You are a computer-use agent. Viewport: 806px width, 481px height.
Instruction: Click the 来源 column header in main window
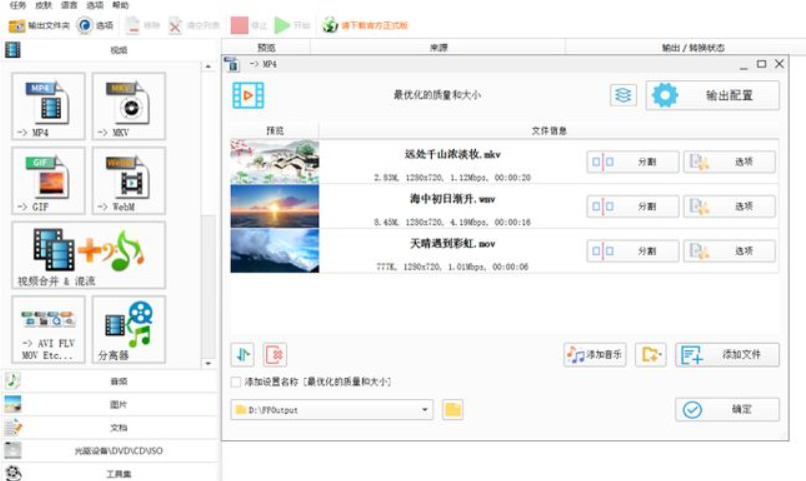click(438, 47)
